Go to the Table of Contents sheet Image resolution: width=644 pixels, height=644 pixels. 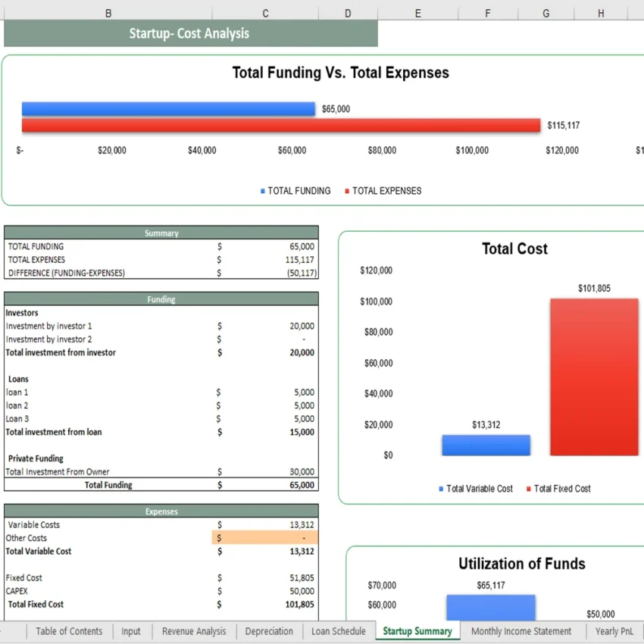tap(69, 630)
